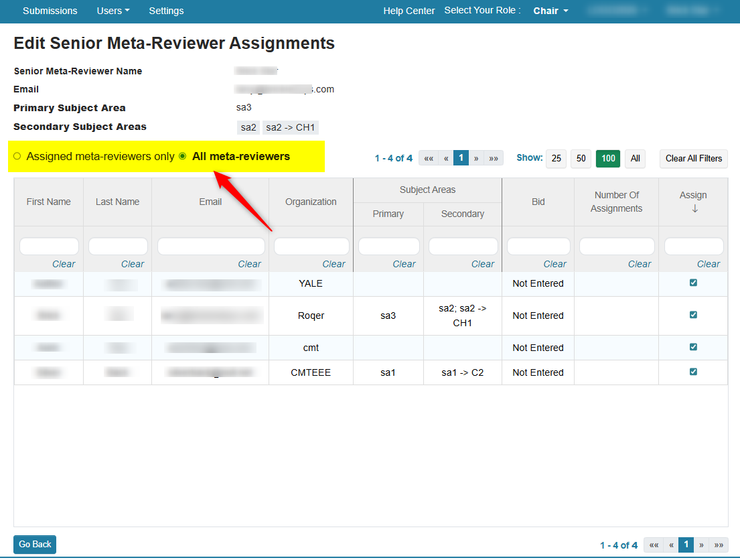Click the Clear All Filters button
Viewport: 740px width, 560px height.
[693, 159]
